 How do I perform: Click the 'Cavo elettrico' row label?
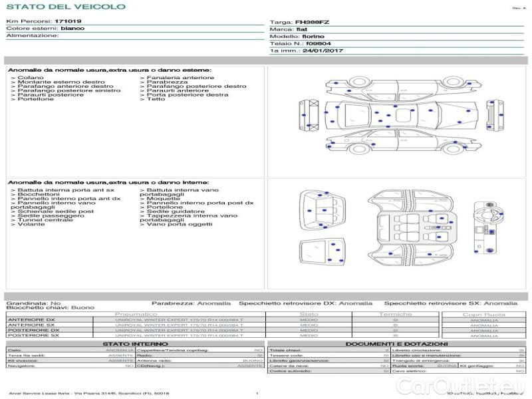[x=409, y=371]
